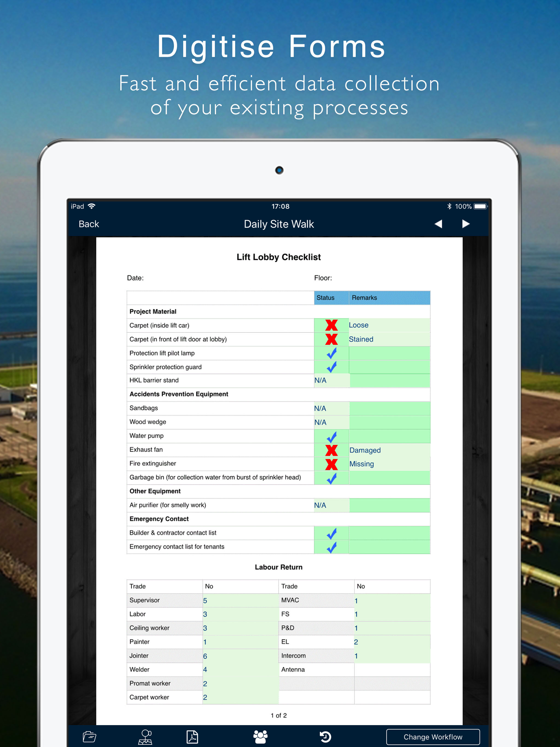Viewport: 560px width, 747px height.
Task: Edit the Labor count field
Action: coord(240,615)
